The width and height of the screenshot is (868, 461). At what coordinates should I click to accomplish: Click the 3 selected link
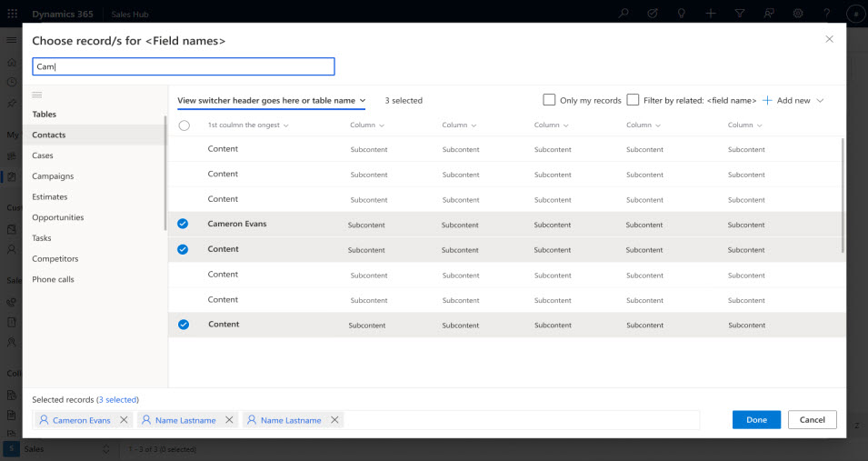pyautogui.click(x=117, y=399)
